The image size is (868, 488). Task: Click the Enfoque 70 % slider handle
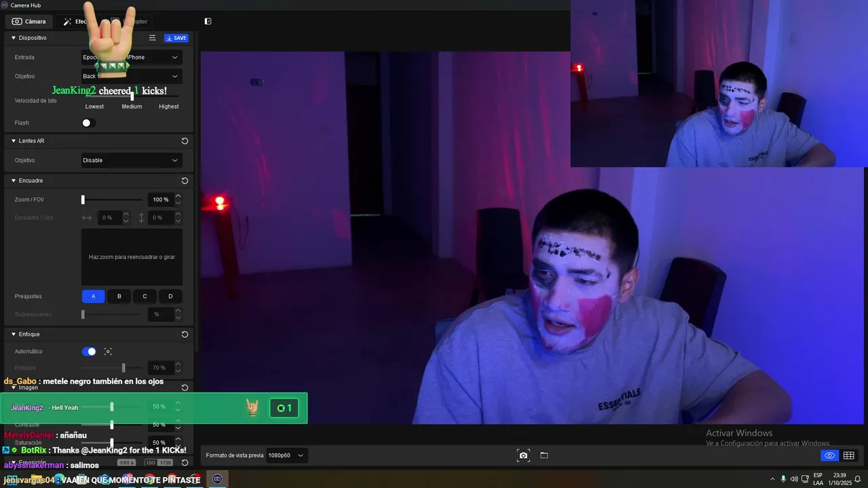(x=123, y=367)
